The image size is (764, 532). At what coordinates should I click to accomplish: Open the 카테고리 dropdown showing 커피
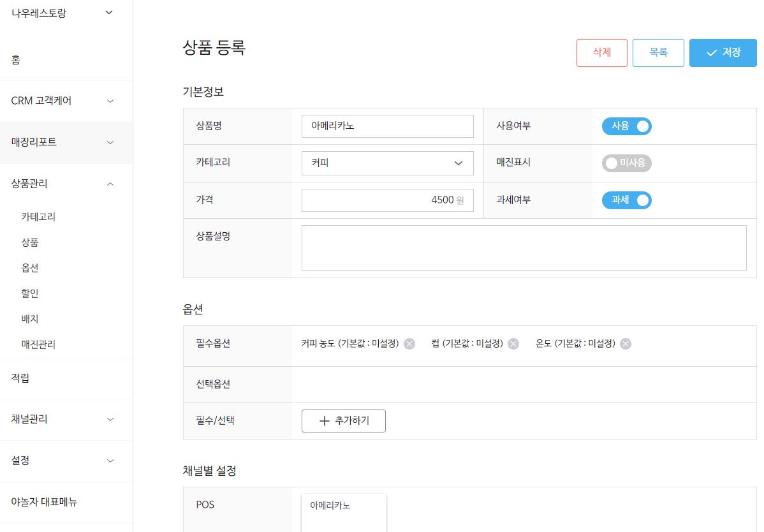(x=387, y=163)
